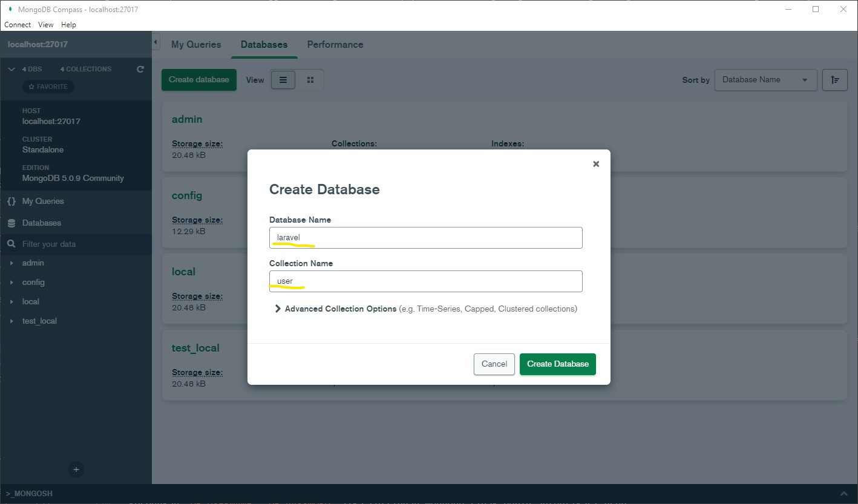The image size is (858, 504).
Task: Select admin in the sidebar tree
Action: [33, 263]
